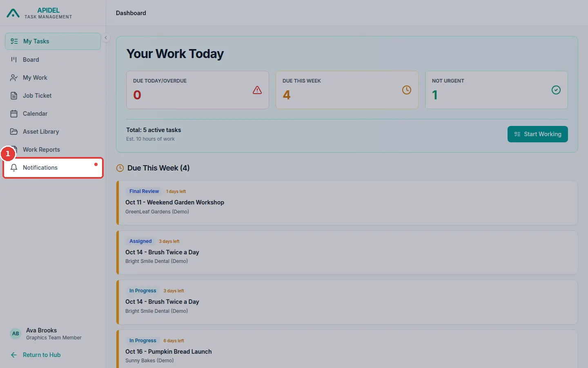Click the Sunny Bakes (Demo) client text
The height and width of the screenshot is (368, 588).
coord(149,361)
